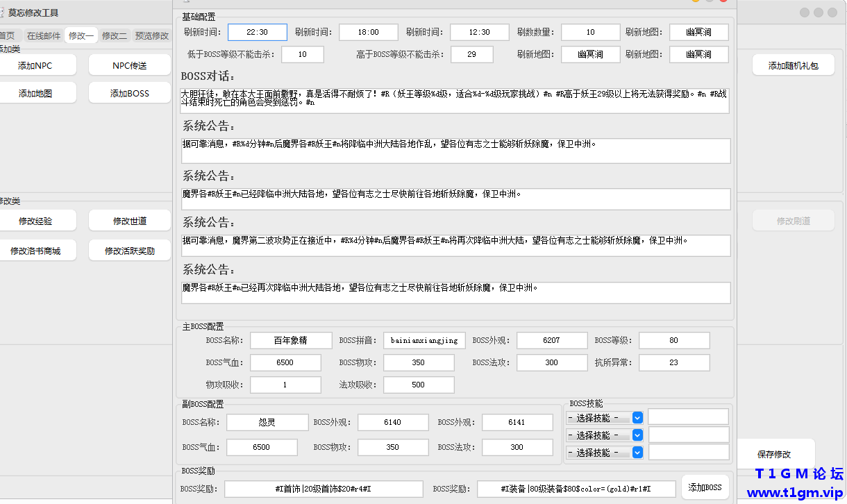Switch to the 预览修改 tab

tap(152, 35)
